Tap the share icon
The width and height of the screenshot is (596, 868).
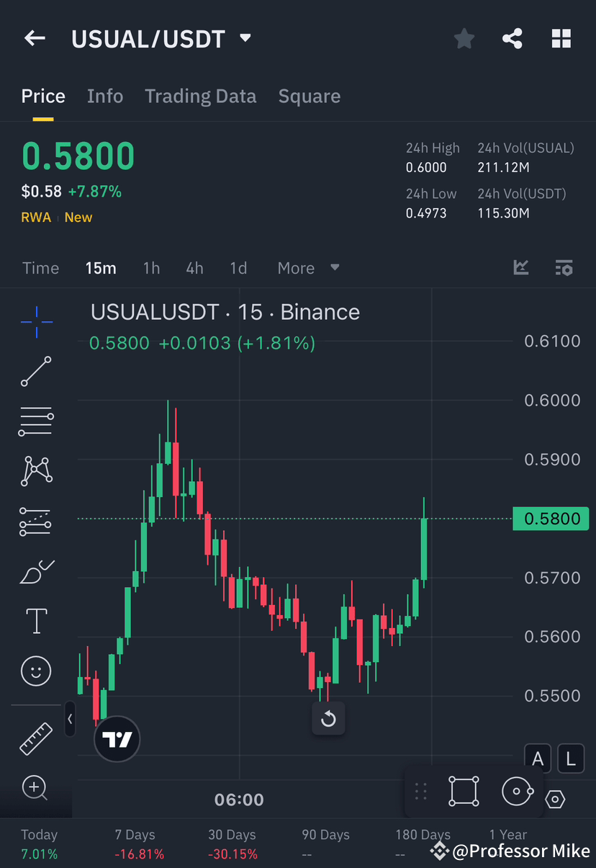click(x=513, y=38)
